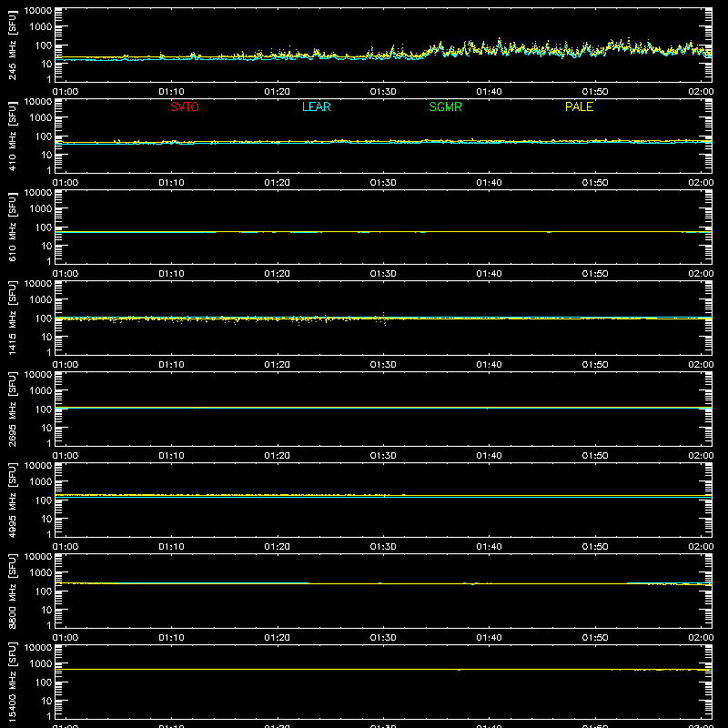Select the red SVTO station label

pyautogui.click(x=185, y=106)
